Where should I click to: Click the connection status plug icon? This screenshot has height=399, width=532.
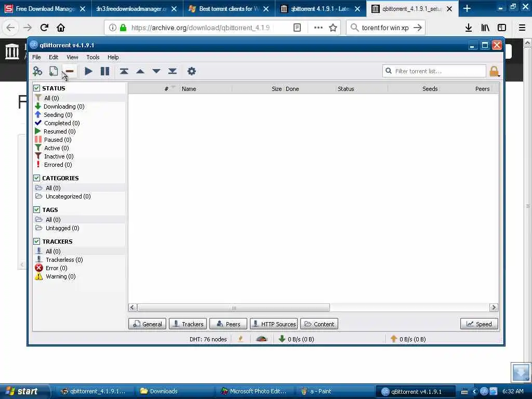tap(241, 339)
